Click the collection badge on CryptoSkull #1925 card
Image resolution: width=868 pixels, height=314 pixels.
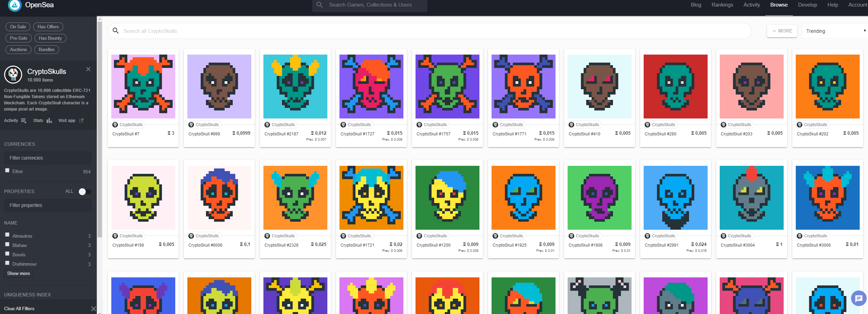point(508,236)
